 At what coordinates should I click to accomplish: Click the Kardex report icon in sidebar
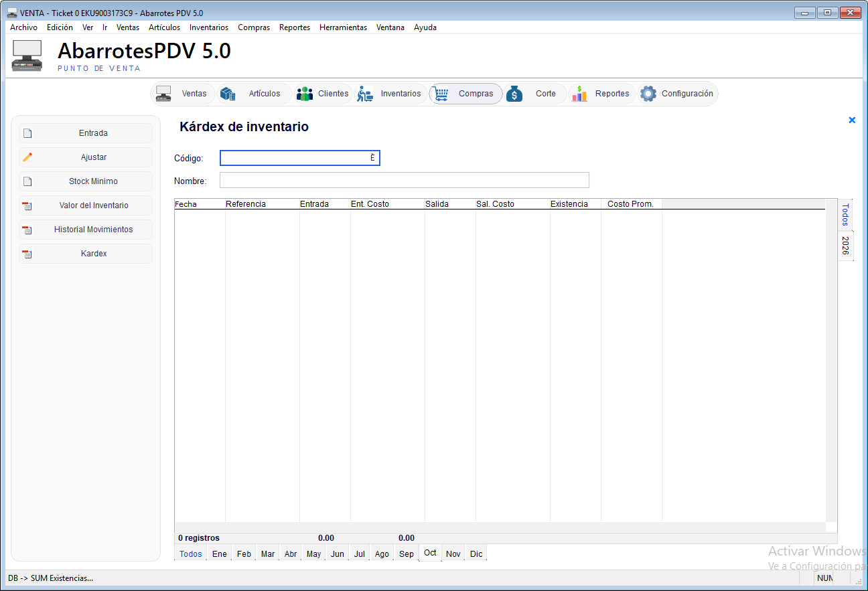pos(27,254)
